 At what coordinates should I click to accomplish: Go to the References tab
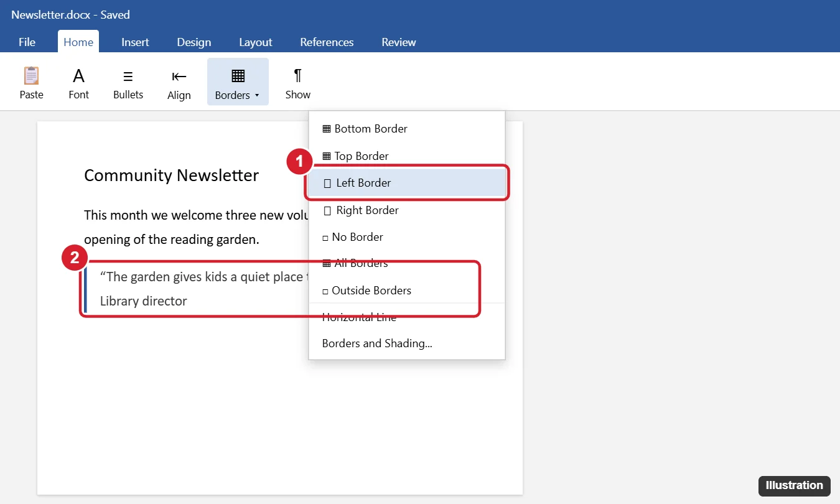pyautogui.click(x=327, y=42)
